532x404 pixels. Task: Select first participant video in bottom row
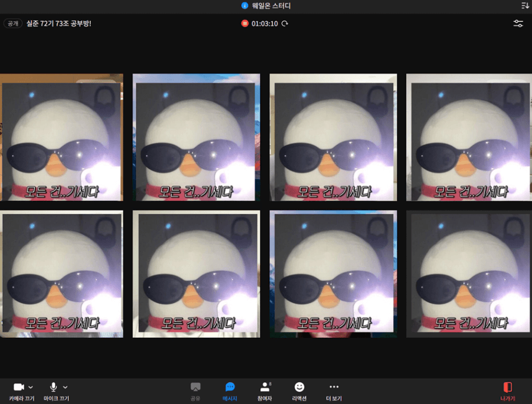pyautogui.click(x=61, y=274)
